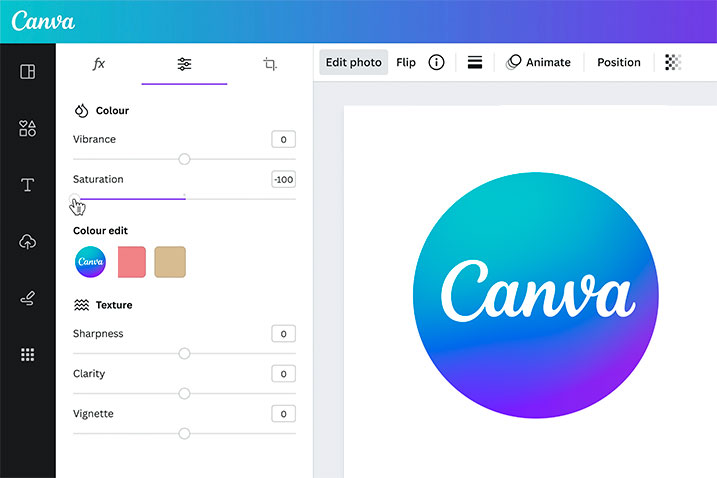Click the Sharpness value field
The width and height of the screenshot is (717, 478).
(284, 334)
